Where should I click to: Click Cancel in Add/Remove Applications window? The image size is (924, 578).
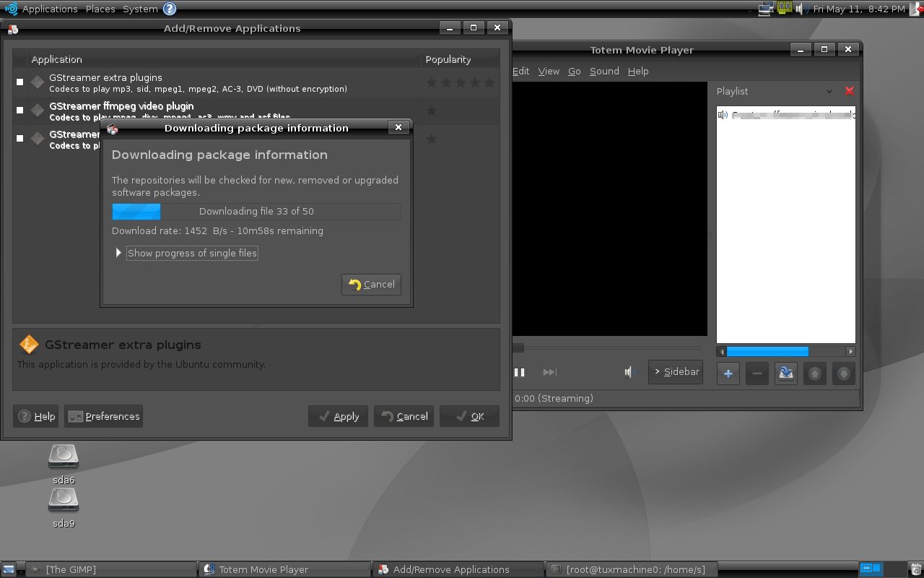(404, 416)
